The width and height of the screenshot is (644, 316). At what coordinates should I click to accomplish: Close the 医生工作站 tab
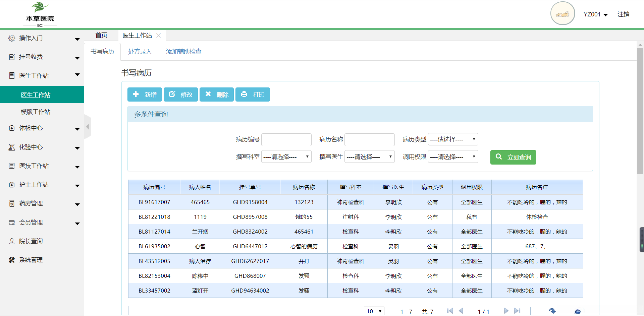pos(159,36)
